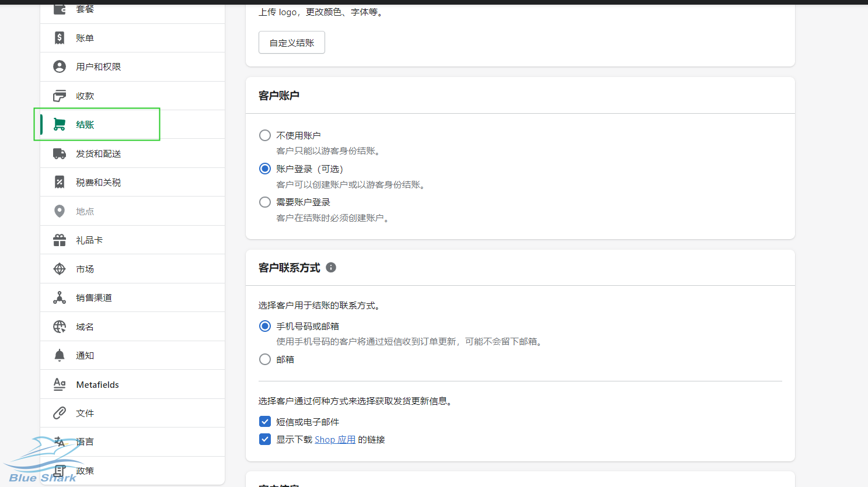Click the 礼品卡 gift box icon
This screenshot has width=868, height=487.
pos(60,240)
